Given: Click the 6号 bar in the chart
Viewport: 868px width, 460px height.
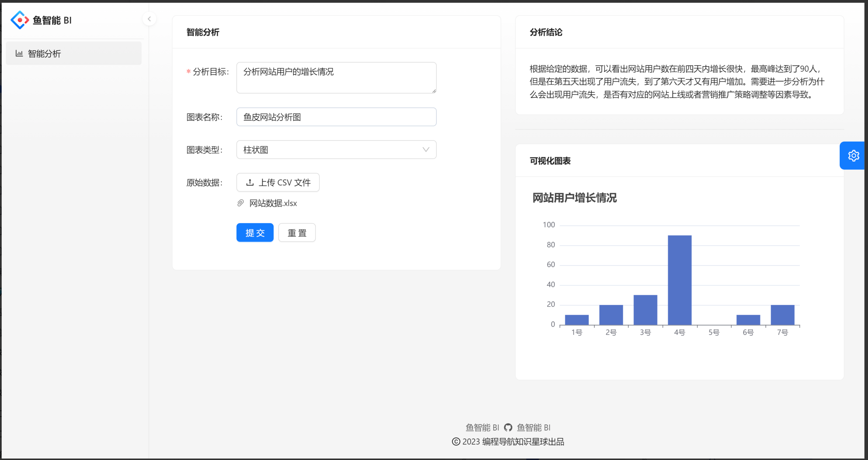Looking at the screenshot, I should tap(748, 320).
